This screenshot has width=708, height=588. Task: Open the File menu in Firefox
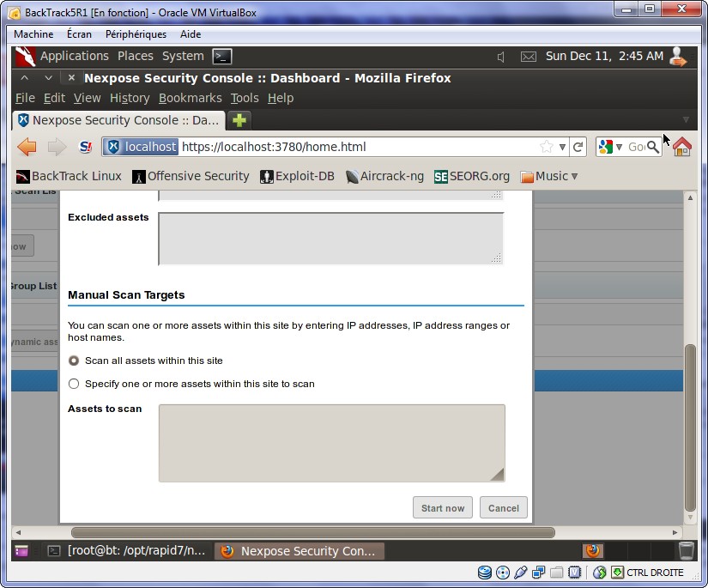(x=25, y=98)
